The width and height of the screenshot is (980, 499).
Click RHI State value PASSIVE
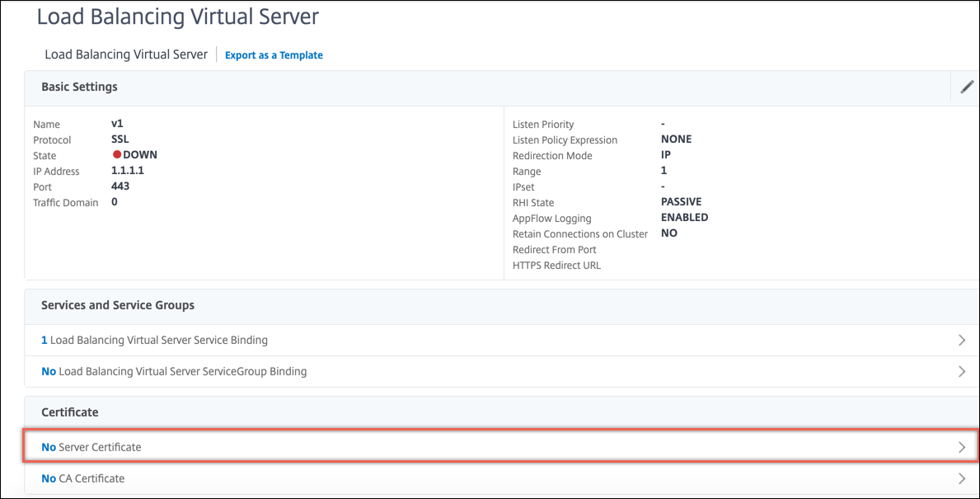point(682,202)
